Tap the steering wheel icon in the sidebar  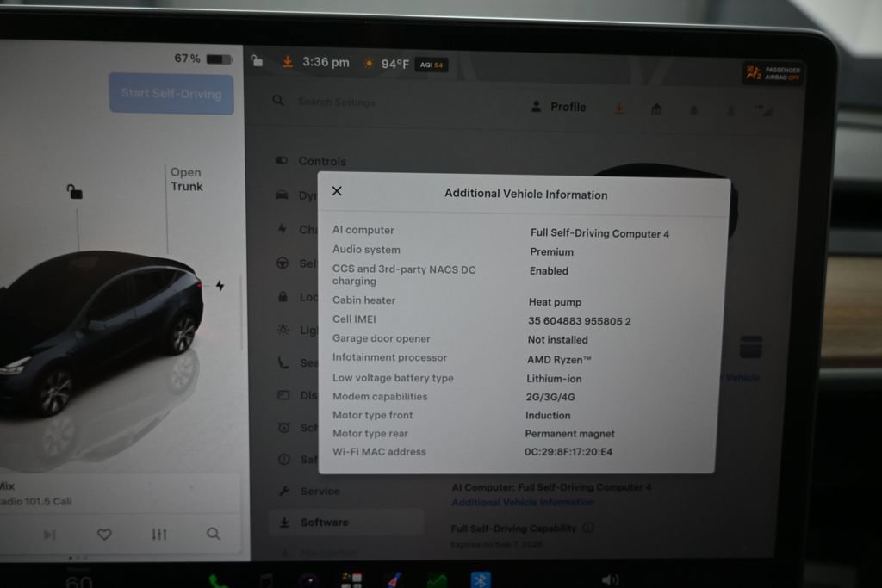click(x=283, y=263)
